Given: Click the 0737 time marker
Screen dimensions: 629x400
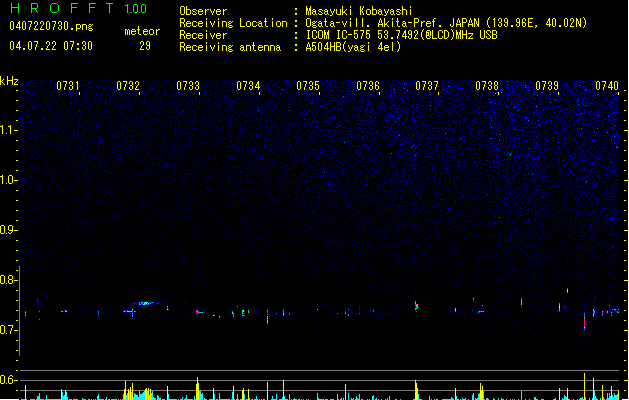Looking at the screenshot, I should click(427, 86).
